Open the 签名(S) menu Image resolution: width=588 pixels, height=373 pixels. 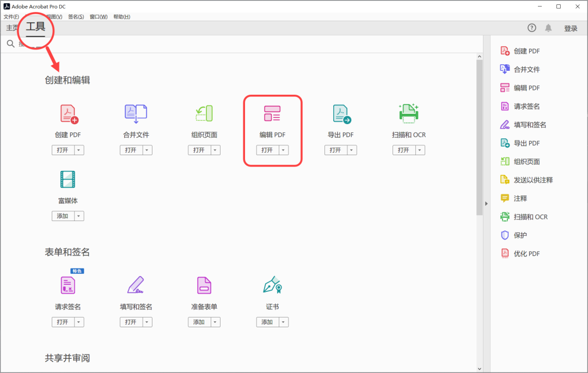76,17
